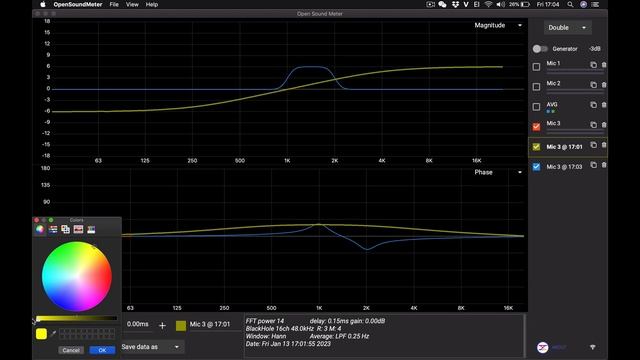
Task: Click the FFT power 14 info text
Action: pyautogui.click(x=264, y=321)
